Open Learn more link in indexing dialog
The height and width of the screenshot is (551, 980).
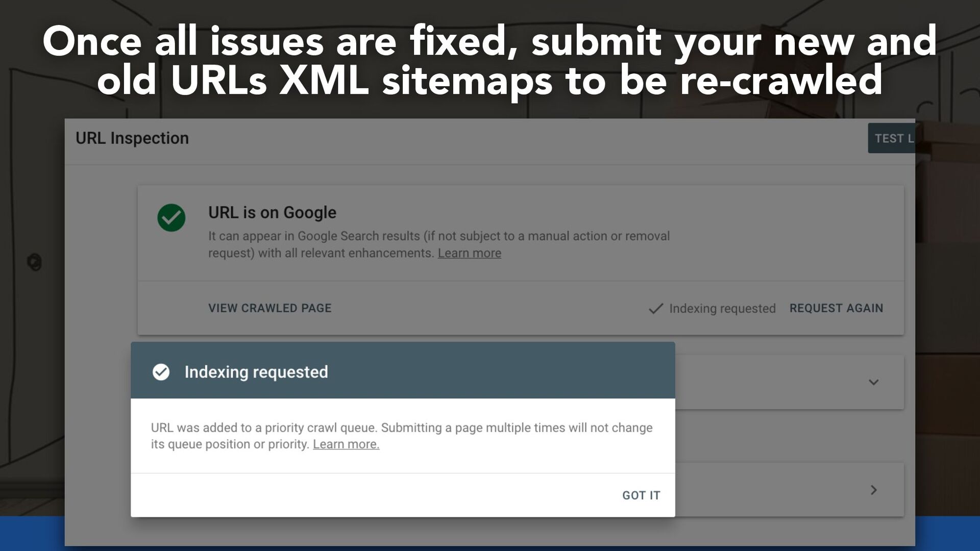(x=346, y=444)
